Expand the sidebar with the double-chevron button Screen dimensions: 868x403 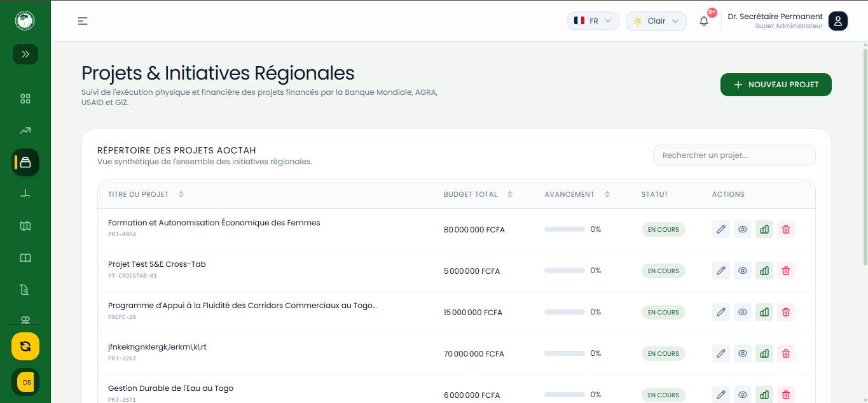point(25,54)
